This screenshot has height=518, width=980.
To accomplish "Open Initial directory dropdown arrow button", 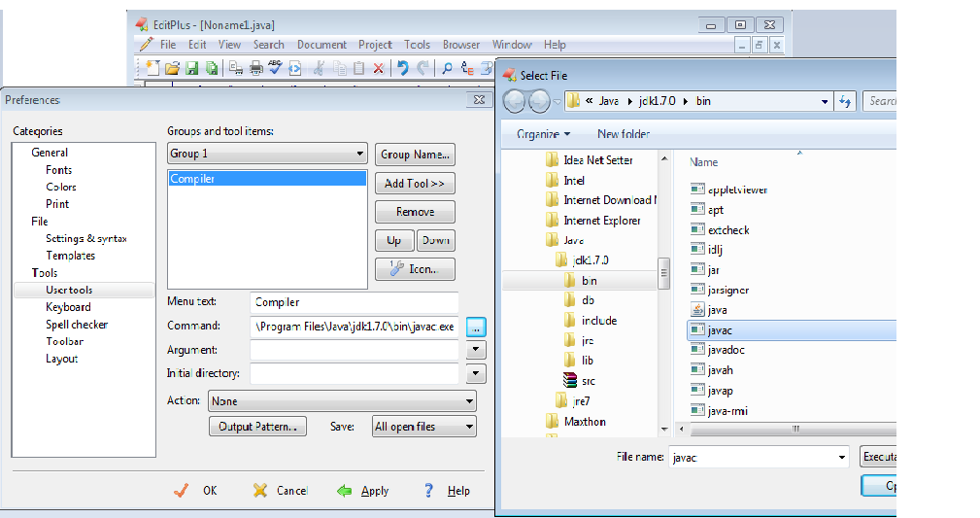I will [476, 373].
